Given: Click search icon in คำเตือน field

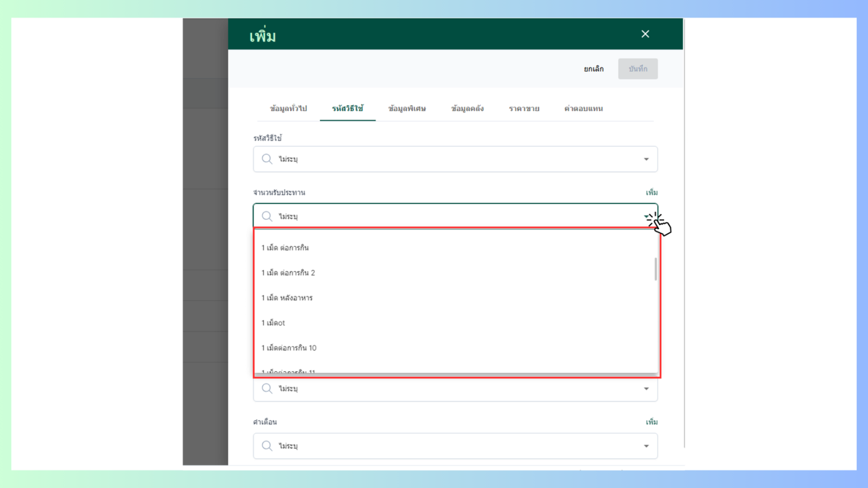Looking at the screenshot, I should click(x=267, y=446).
